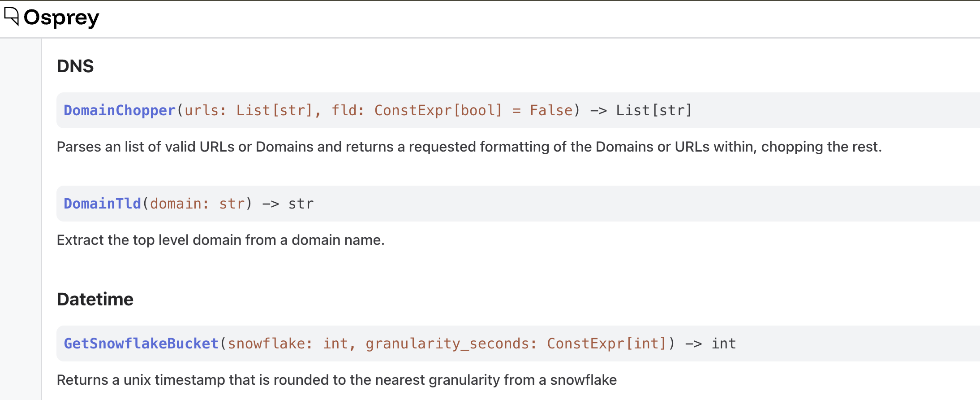Image resolution: width=980 pixels, height=400 pixels.
Task: Click the Osprey logo icon
Action: [12, 17]
